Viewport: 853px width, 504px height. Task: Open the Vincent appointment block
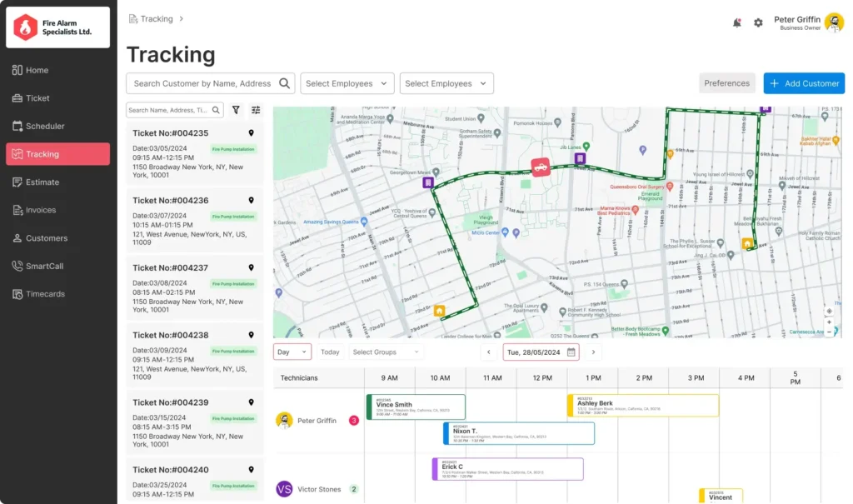(721, 496)
